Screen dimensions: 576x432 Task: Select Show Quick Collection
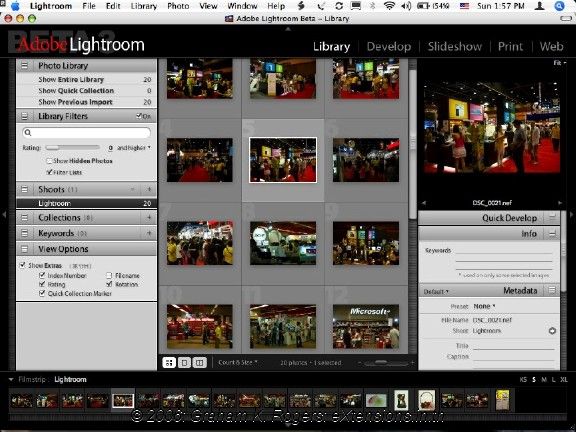[x=87, y=90]
